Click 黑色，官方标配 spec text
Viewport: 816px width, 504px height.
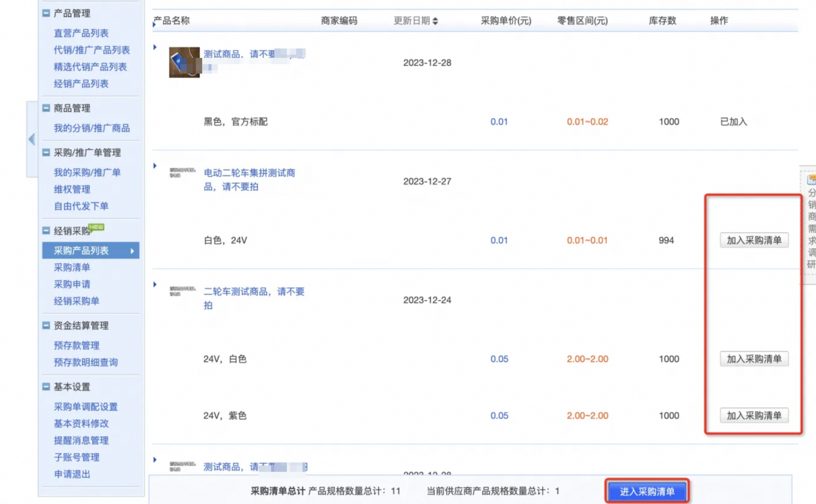(236, 122)
